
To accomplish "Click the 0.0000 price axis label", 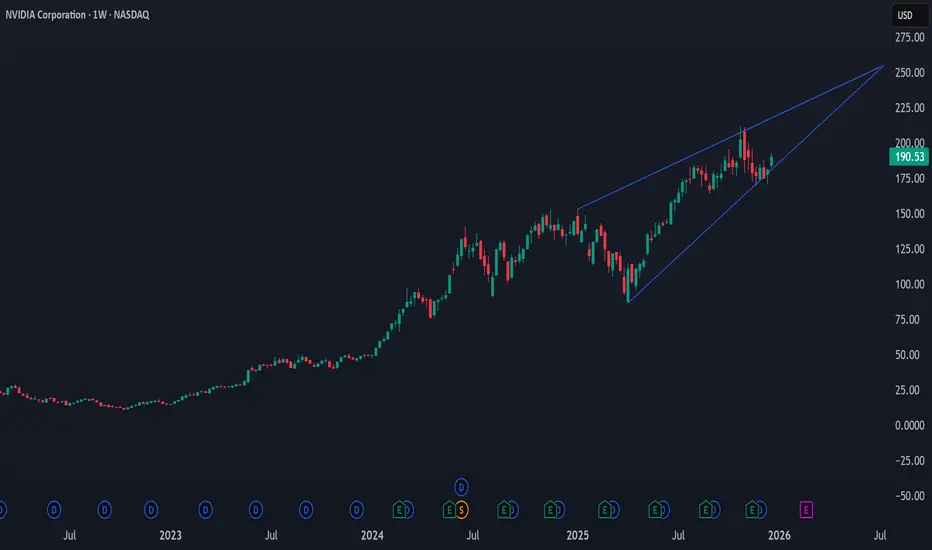I will click(x=910, y=425).
